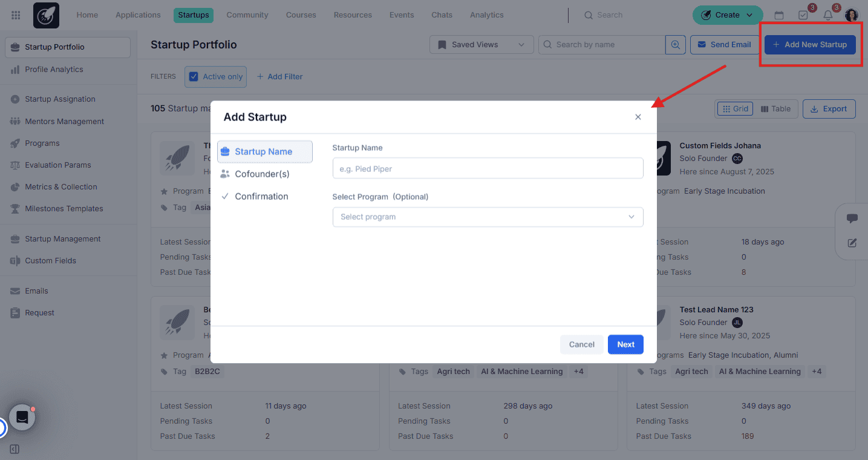
Task: Go to Community tab
Action: 247,15
